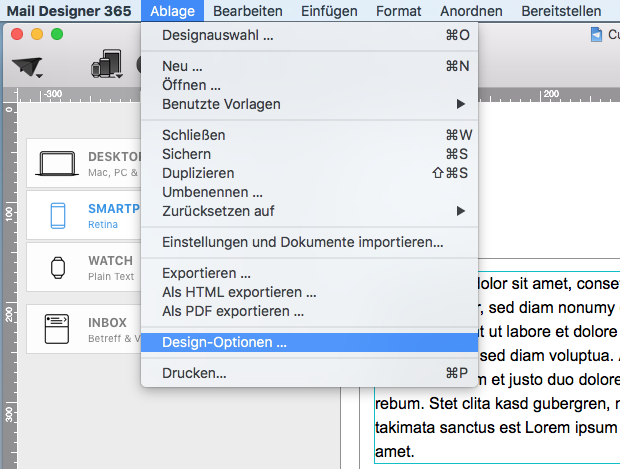Open the Format menu
The height and width of the screenshot is (469, 620).
(x=399, y=11)
